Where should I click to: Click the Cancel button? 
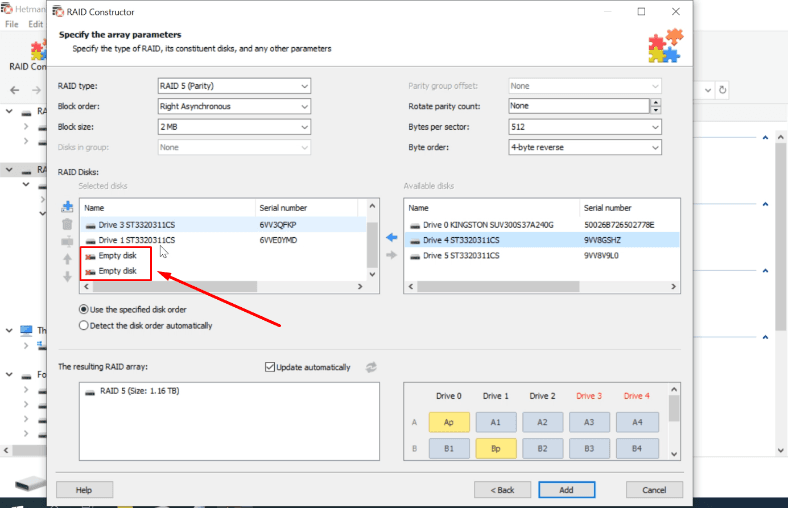654,490
